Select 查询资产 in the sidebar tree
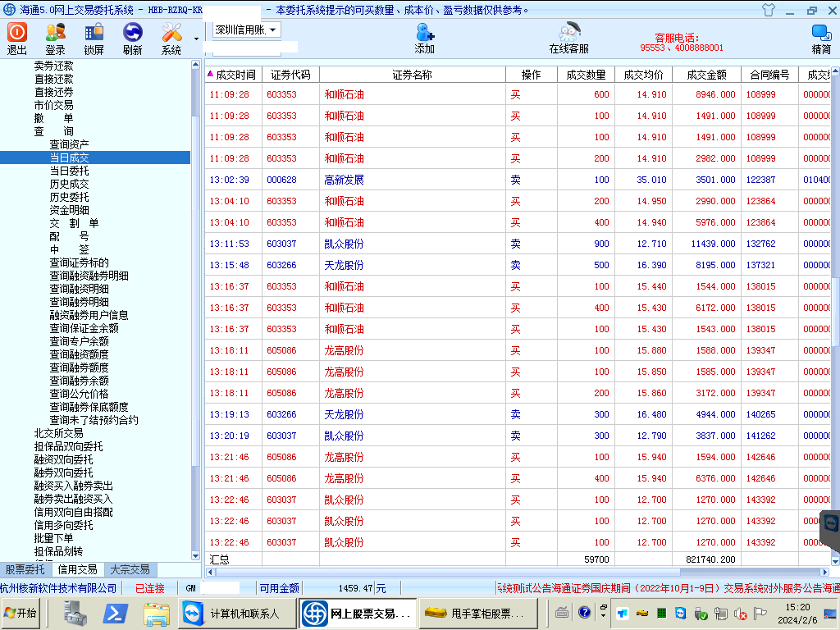Screen dimensions: 840x630 [x=69, y=144]
